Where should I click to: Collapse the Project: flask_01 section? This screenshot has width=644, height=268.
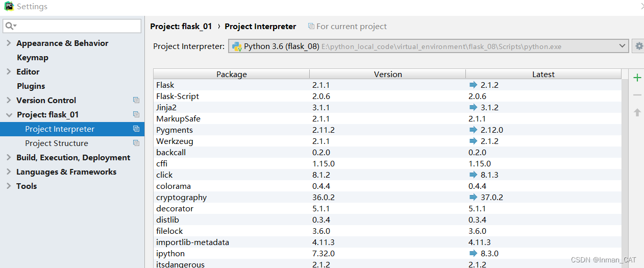[9, 115]
